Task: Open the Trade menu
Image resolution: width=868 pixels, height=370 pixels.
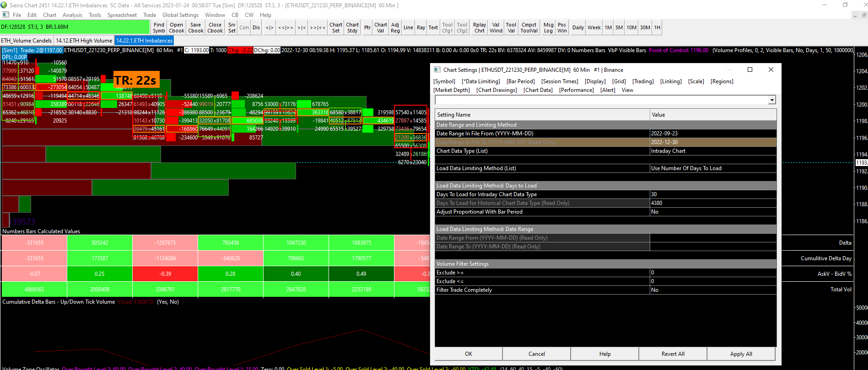Action: 150,15
